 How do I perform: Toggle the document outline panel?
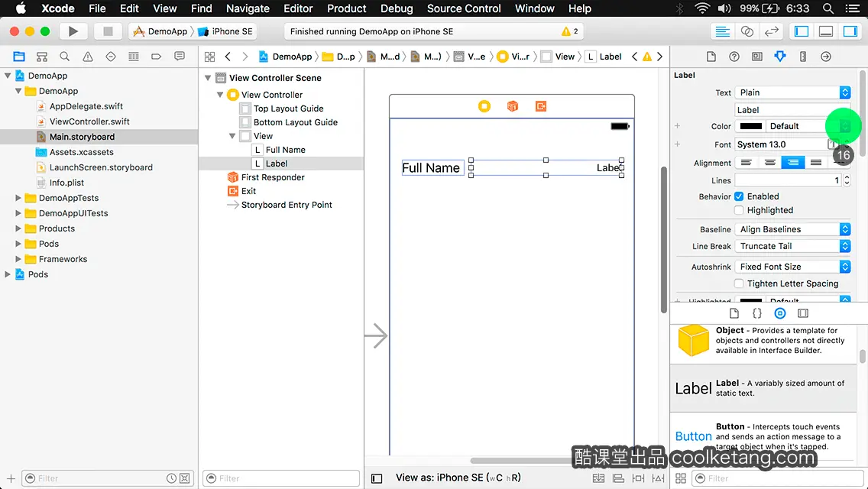point(377,478)
